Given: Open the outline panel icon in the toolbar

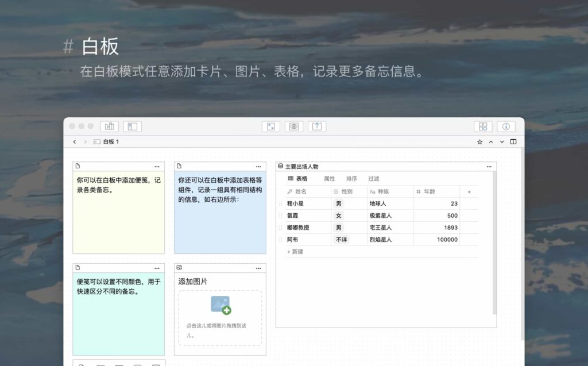Looking at the screenshot, I should pos(109,126).
